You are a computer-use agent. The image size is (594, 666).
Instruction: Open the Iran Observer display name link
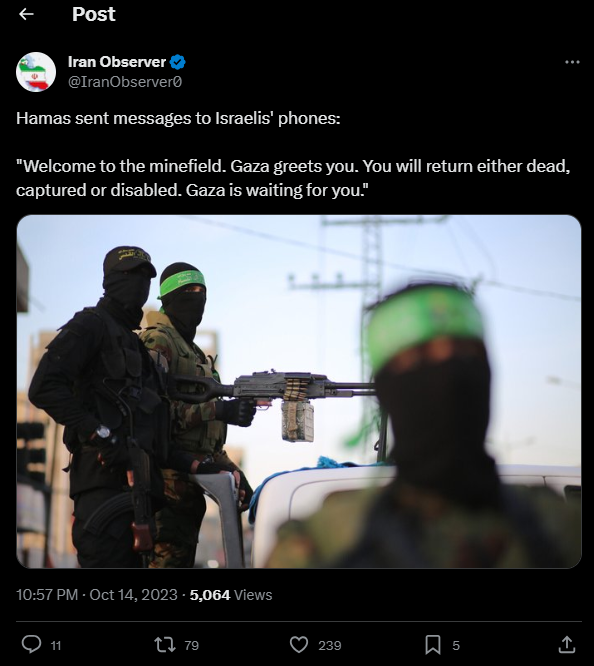[117, 62]
